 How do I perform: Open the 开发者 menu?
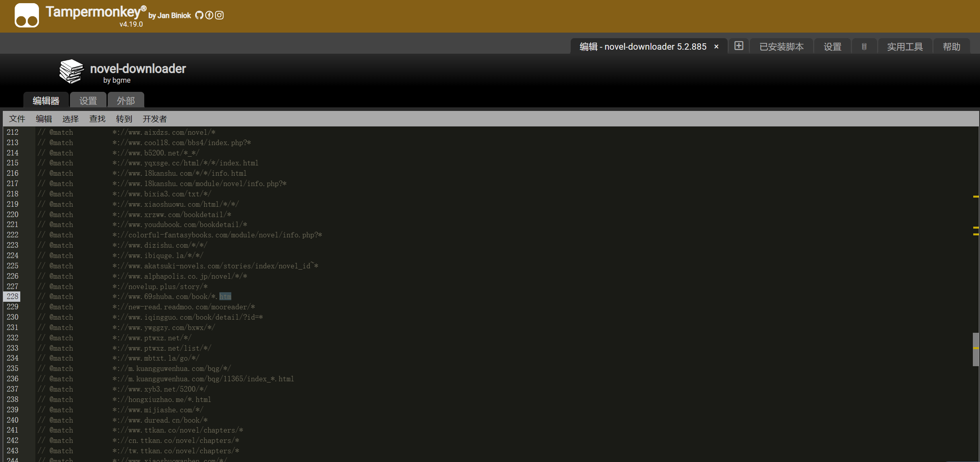(x=154, y=118)
